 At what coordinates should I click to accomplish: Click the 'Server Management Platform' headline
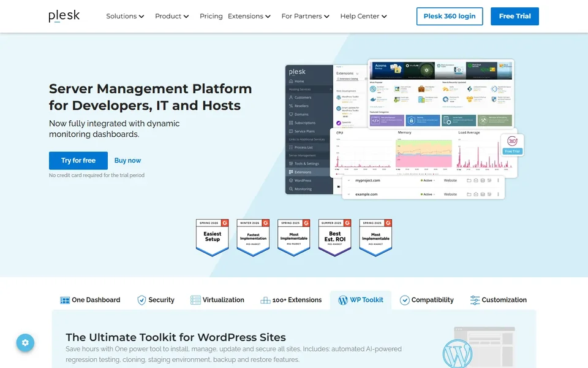pyautogui.click(x=150, y=97)
